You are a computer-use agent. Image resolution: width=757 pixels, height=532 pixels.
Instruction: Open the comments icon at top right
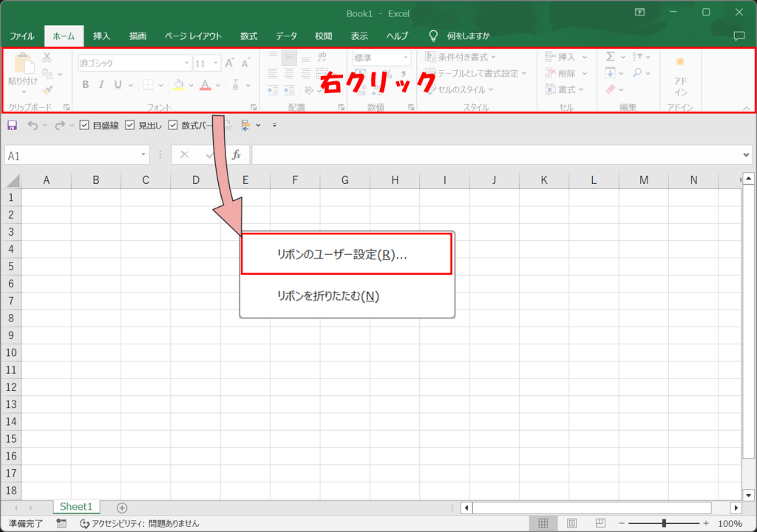739,35
